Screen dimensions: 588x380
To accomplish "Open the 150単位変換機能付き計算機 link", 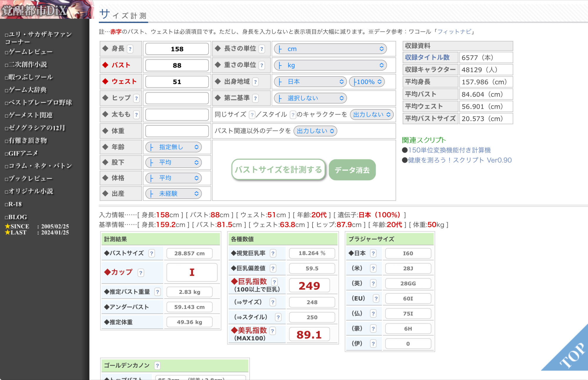I will coord(449,150).
